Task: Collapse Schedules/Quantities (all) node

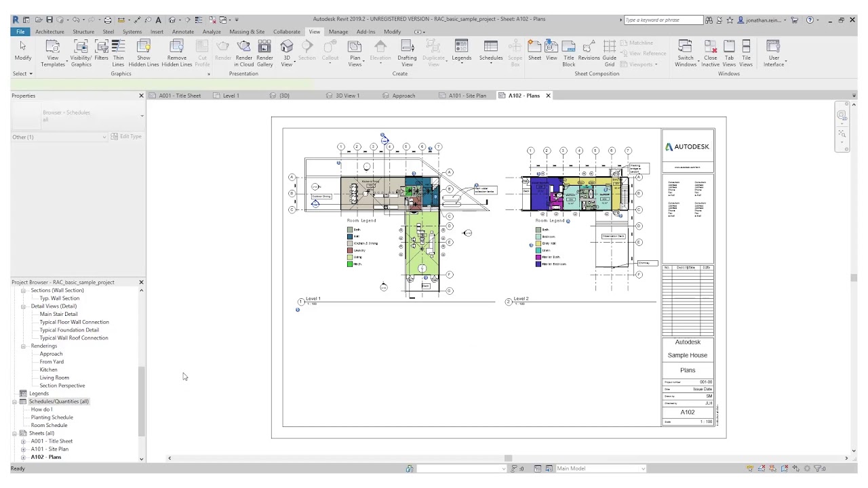Action: [14, 401]
